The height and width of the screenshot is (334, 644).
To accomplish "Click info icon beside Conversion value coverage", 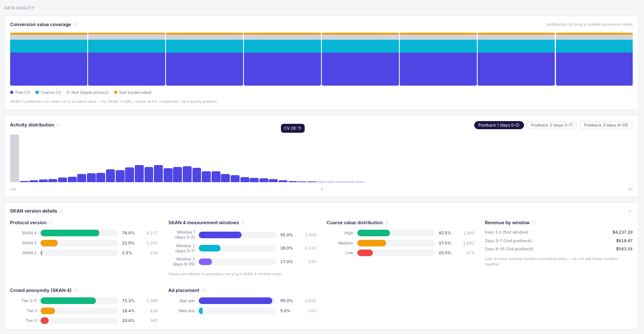I will point(75,24).
